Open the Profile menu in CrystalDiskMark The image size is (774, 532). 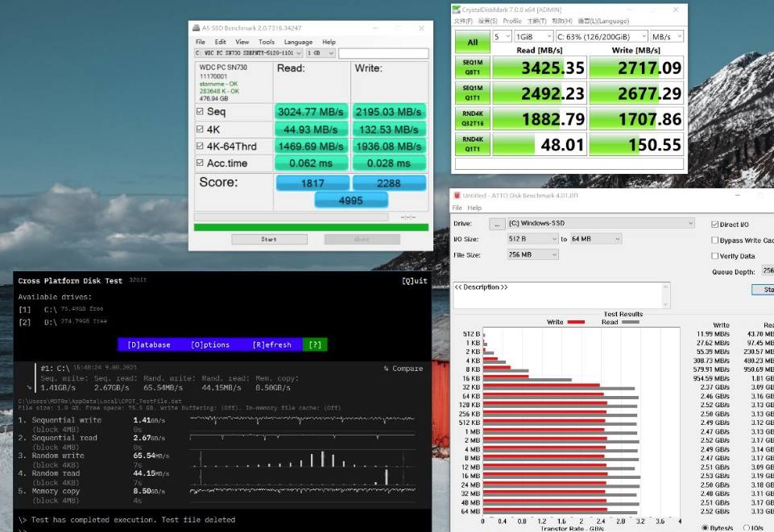[512, 21]
